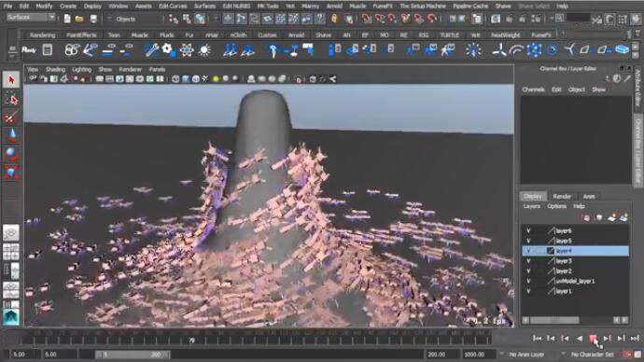
Task: Toggle visibility V of layer2
Action: pos(528,271)
